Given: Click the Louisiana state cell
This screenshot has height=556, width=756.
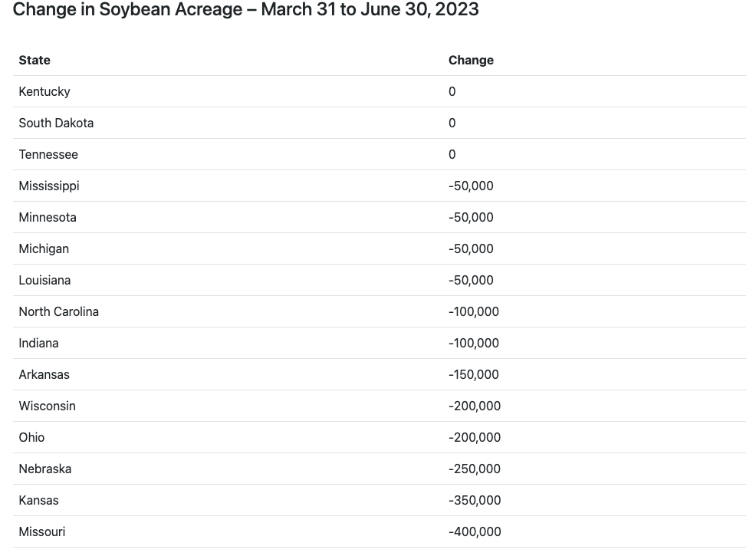Looking at the screenshot, I should tap(44, 280).
